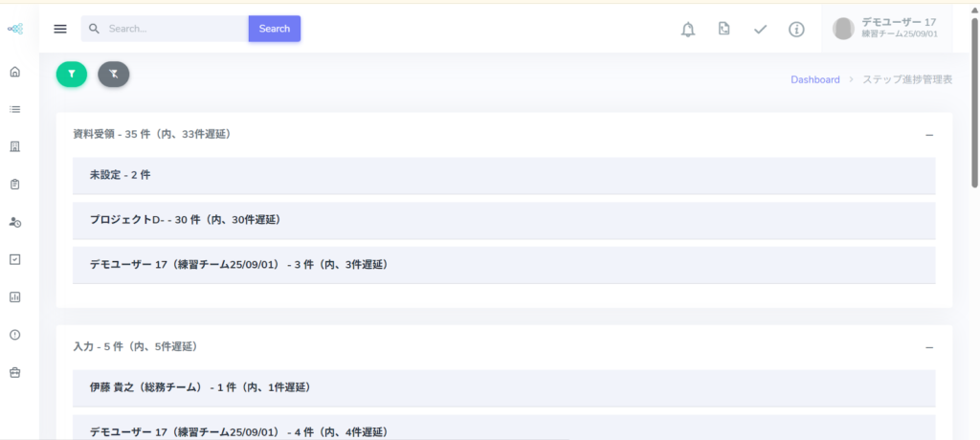
Task: Open the info circle icon
Action: pos(796,30)
